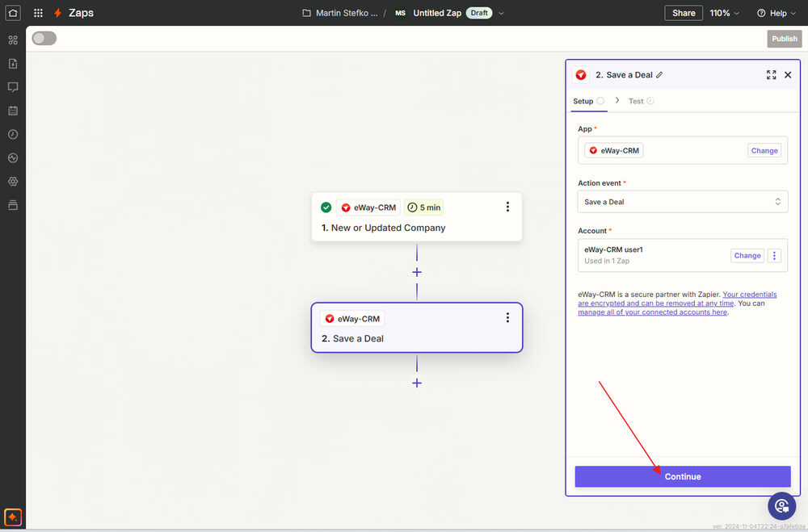Open the apps grid launcher
Image resolution: width=808 pixels, height=532 pixels.
pyautogui.click(x=38, y=13)
